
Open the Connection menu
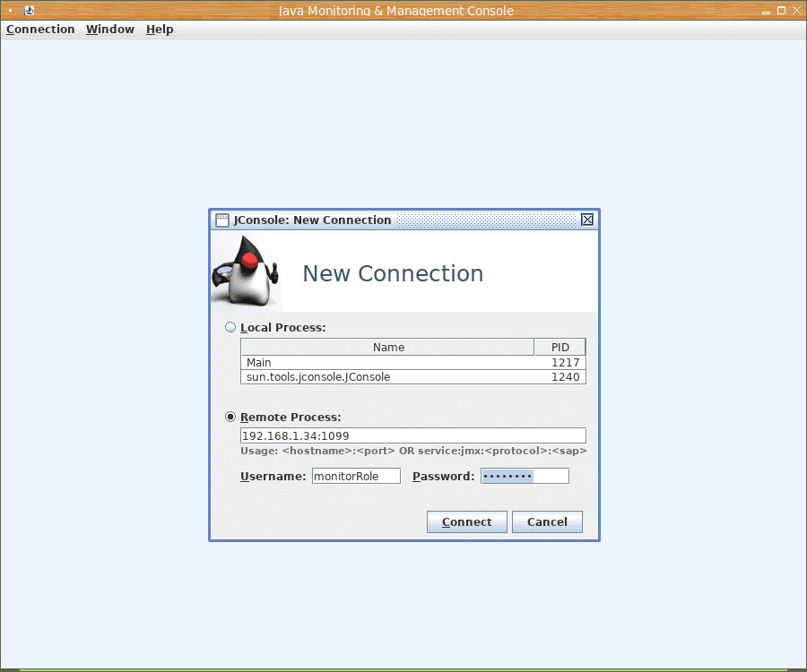click(x=40, y=30)
